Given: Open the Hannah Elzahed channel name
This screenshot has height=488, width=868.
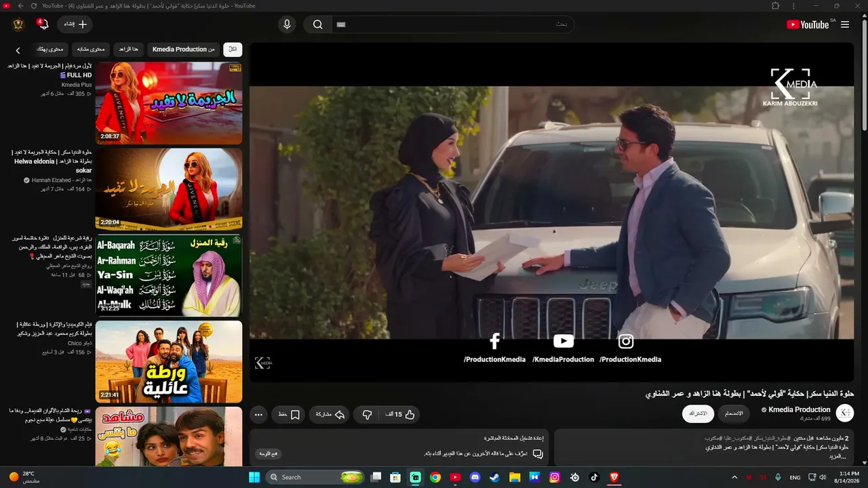Looking at the screenshot, I should (x=62, y=180).
